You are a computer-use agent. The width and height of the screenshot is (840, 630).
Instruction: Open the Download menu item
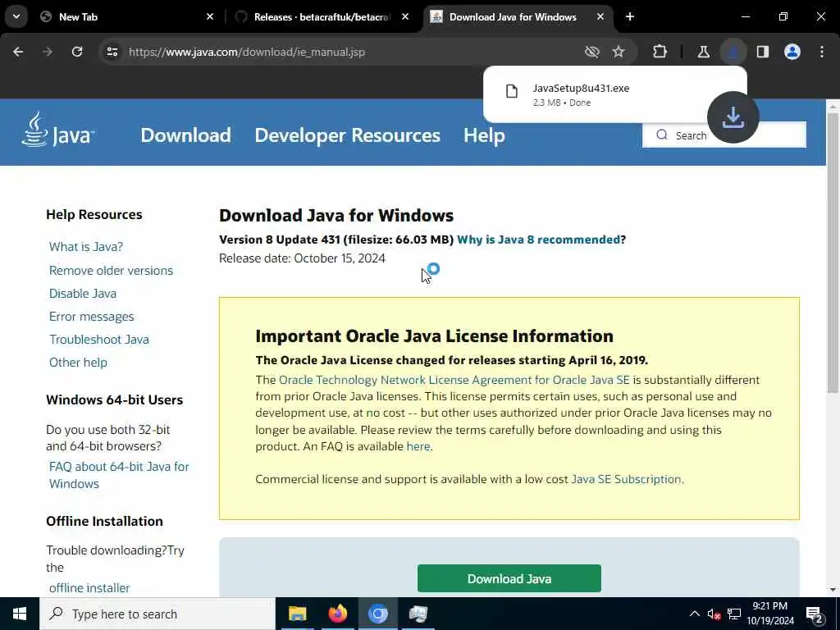(x=186, y=135)
